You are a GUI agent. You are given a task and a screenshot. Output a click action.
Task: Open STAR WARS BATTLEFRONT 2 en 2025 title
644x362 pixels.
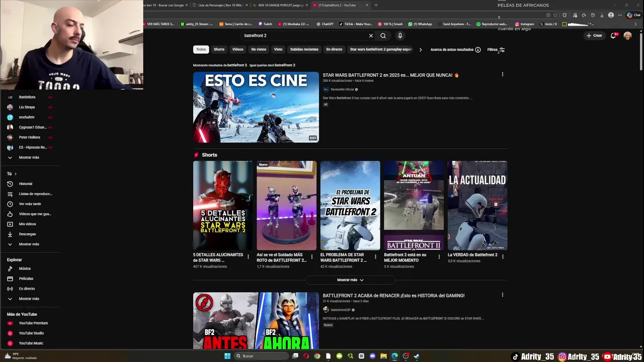[390, 75]
